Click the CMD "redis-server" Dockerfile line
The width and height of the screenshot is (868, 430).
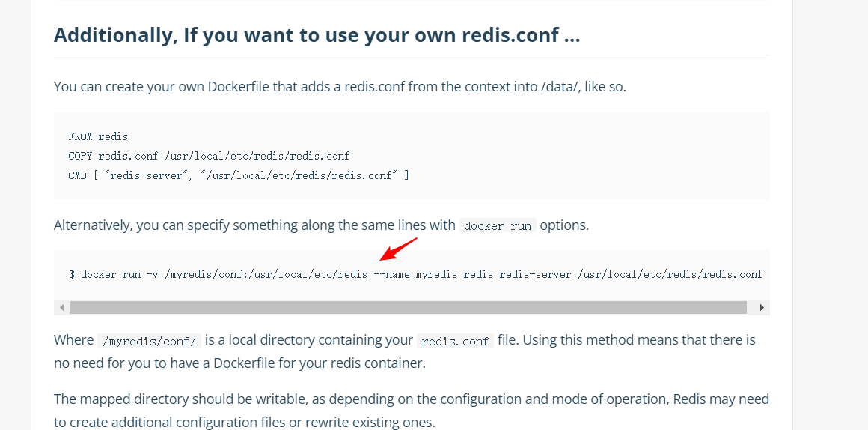[239, 175]
